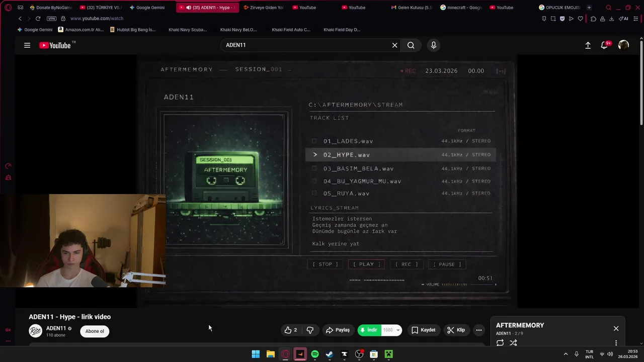Open ADEN11 channel avatar below video
This screenshot has height=362, width=644.
[35, 331]
